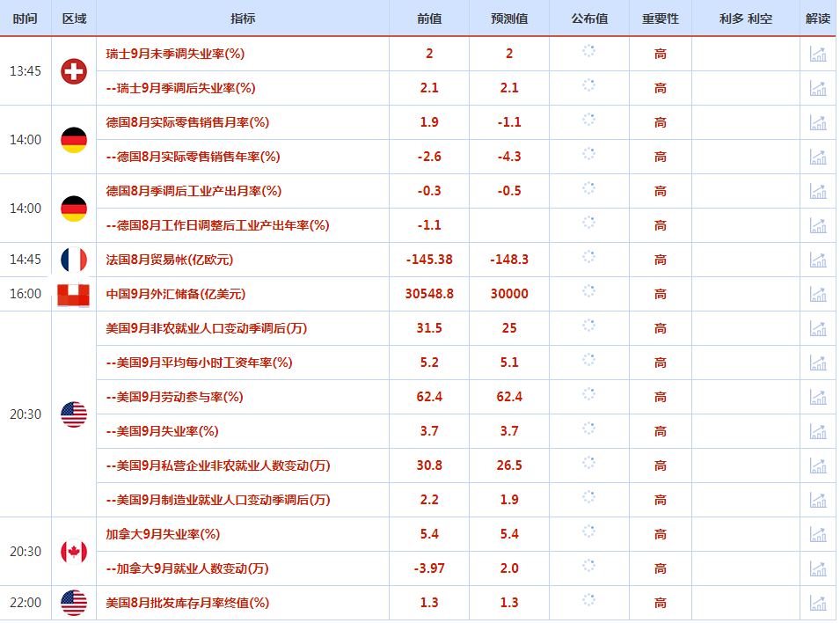Image resolution: width=840 pixels, height=623 pixels.
Task: Click the 重要性 column header
Action: (x=661, y=18)
